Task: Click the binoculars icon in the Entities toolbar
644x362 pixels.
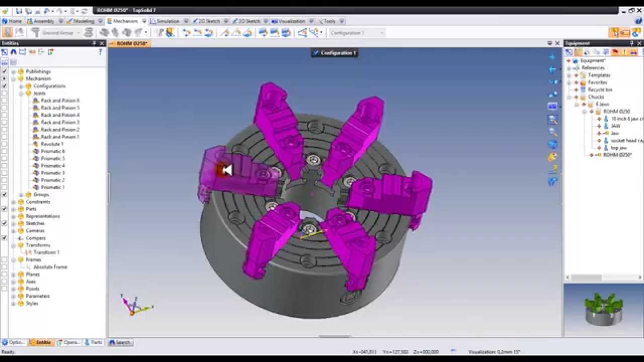Action: click(x=14, y=52)
